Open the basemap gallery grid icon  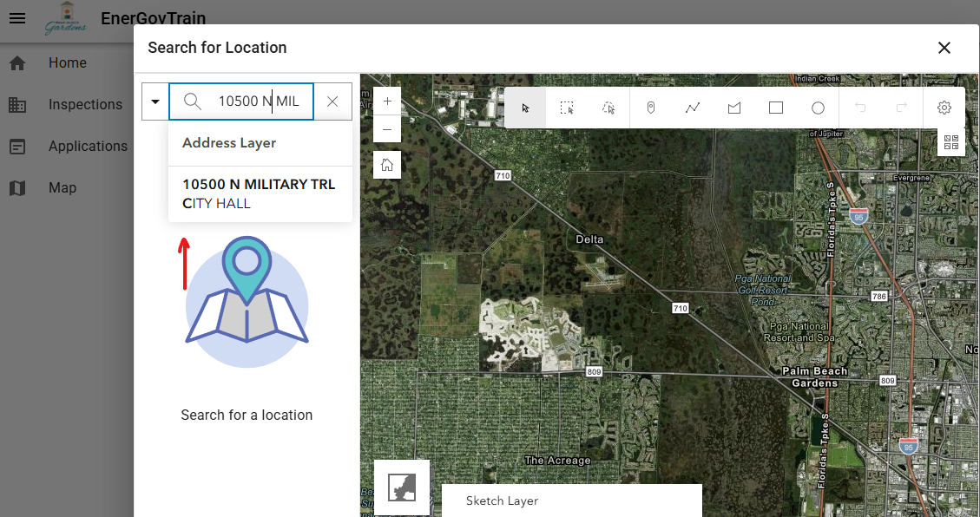pyautogui.click(x=950, y=143)
